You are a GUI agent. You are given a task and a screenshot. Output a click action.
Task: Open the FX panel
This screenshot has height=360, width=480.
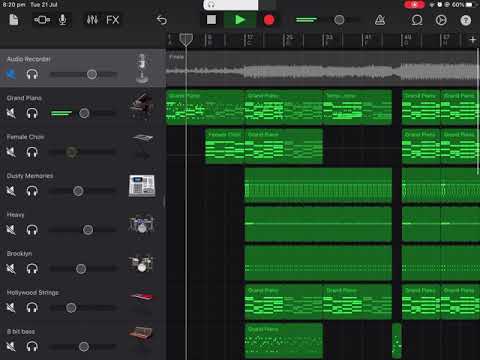click(112, 20)
